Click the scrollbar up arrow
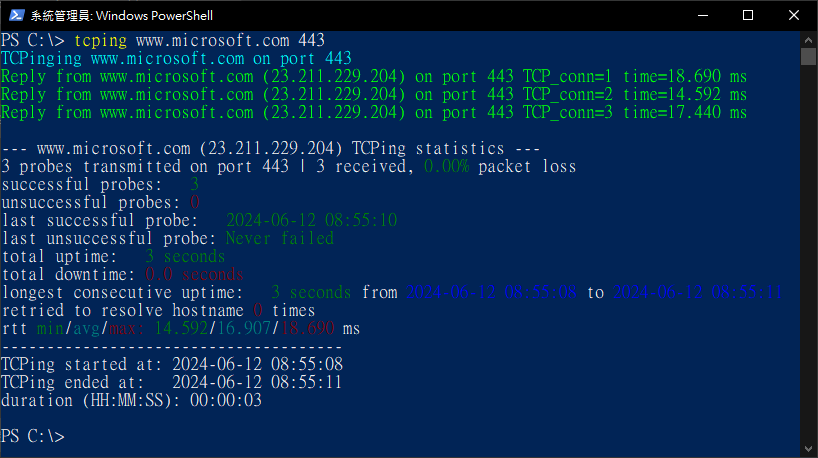This screenshot has height=458, width=818. pyautogui.click(x=808, y=40)
